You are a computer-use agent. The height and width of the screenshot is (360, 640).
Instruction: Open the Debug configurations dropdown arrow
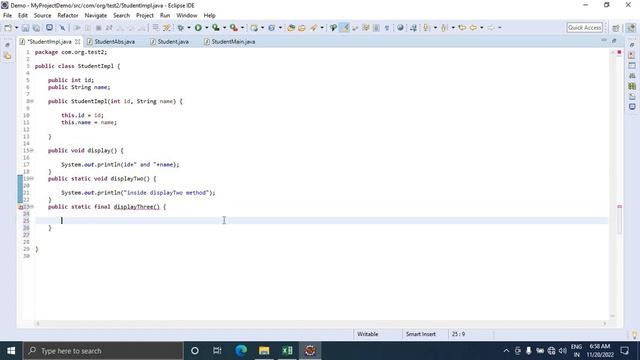189,28
